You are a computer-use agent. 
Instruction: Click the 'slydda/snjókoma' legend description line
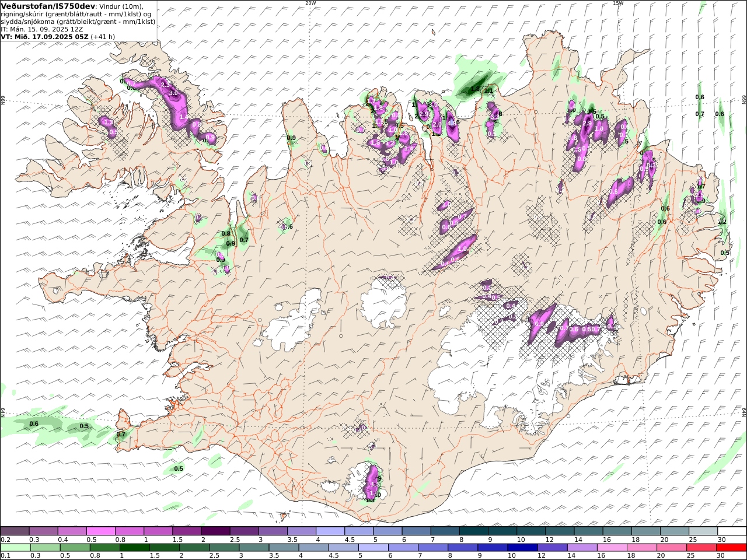[x=78, y=21]
